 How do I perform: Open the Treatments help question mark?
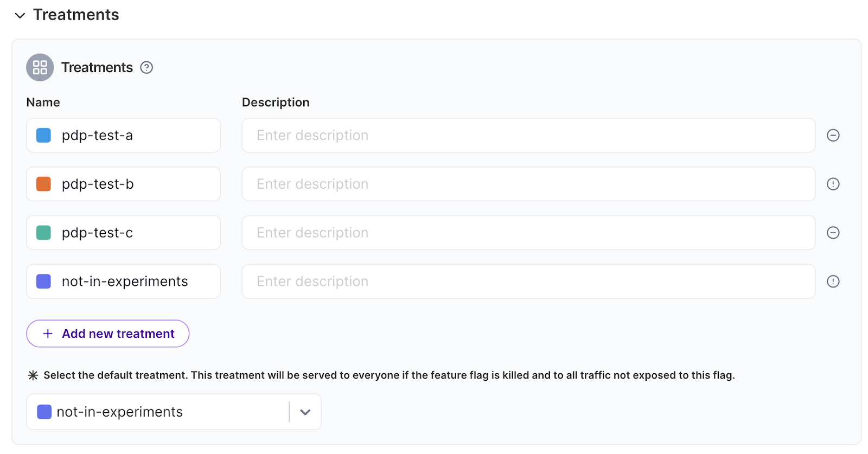pyautogui.click(x=146, y=67)
